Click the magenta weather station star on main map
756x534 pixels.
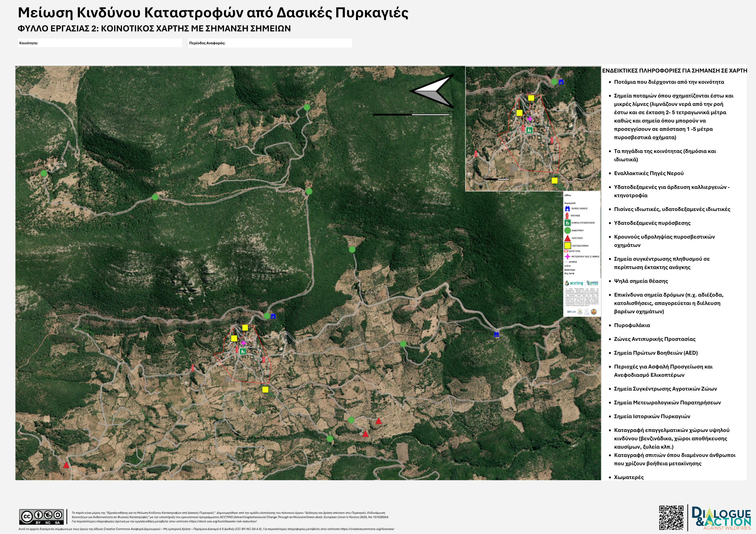click(243, 343)
